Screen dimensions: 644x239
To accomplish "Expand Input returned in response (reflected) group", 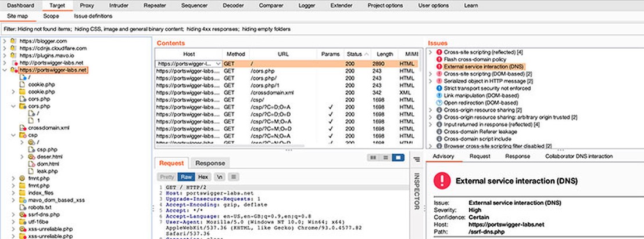I will [430, 124].
